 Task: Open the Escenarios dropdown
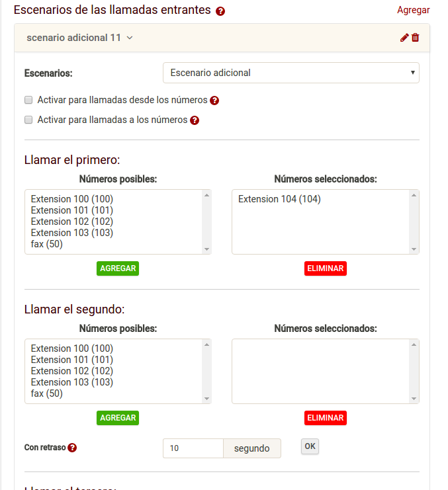point(291,73)
